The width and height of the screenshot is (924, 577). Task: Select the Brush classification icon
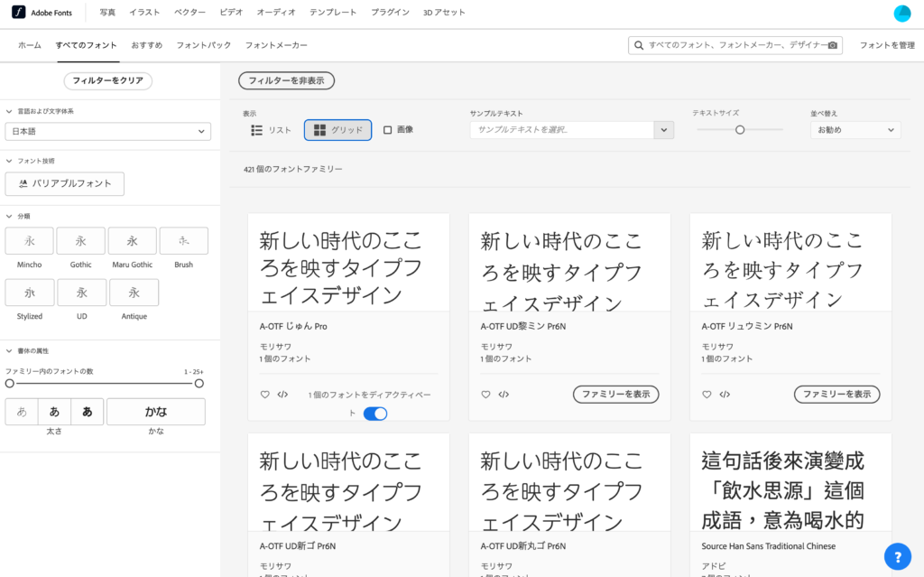[x=184, y=241]
